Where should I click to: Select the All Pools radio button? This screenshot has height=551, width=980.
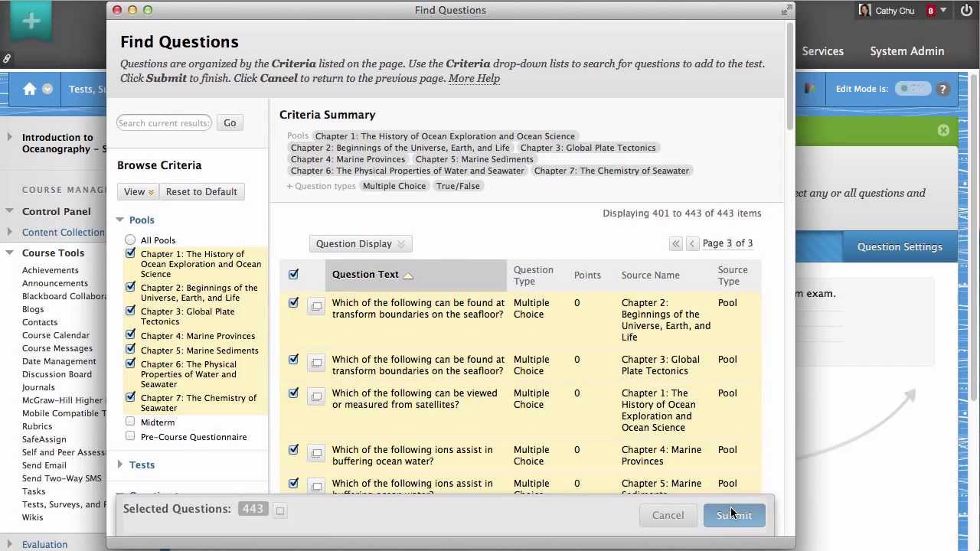pyautogui.click(x=130, y=240)
